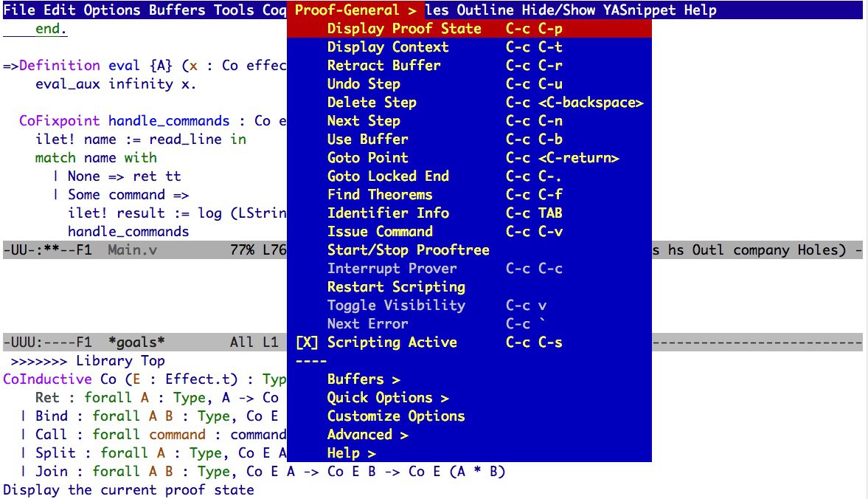Click the eval_aux identifier
This screenshot has height=499, width=868.
(68, 84)
